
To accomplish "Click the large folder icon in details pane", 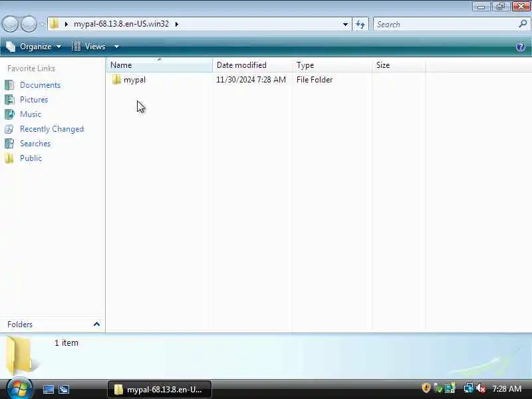I will pos(21,355).
